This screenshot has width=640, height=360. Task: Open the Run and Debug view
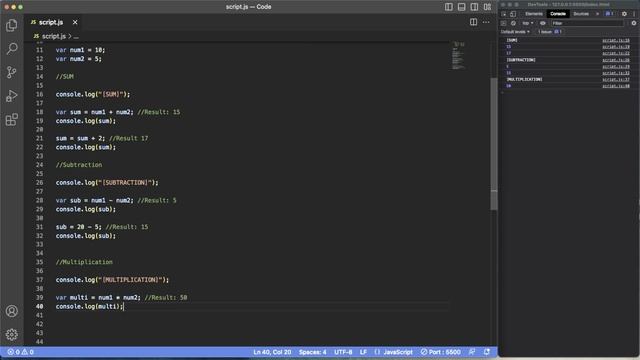tap(12, 96)
